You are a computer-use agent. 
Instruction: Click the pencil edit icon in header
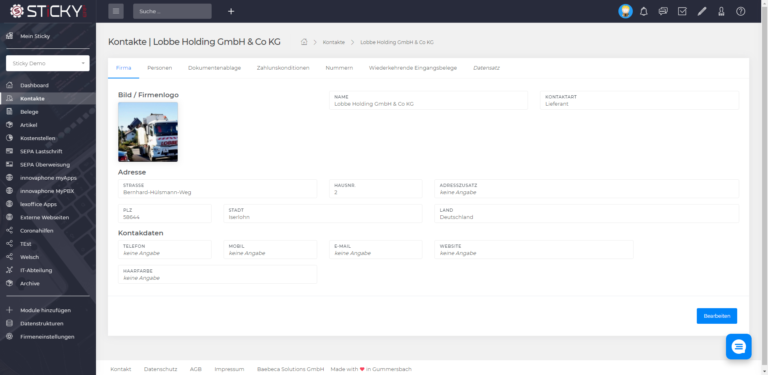click(702, 11)
